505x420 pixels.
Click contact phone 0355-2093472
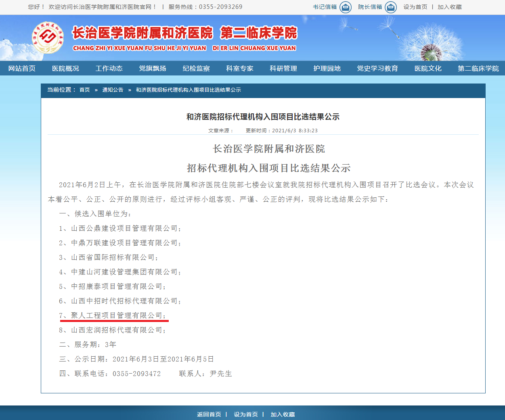[136, 374]
